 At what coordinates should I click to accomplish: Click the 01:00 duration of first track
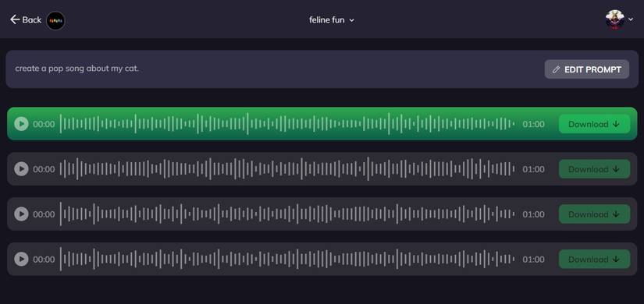[533, 124]
